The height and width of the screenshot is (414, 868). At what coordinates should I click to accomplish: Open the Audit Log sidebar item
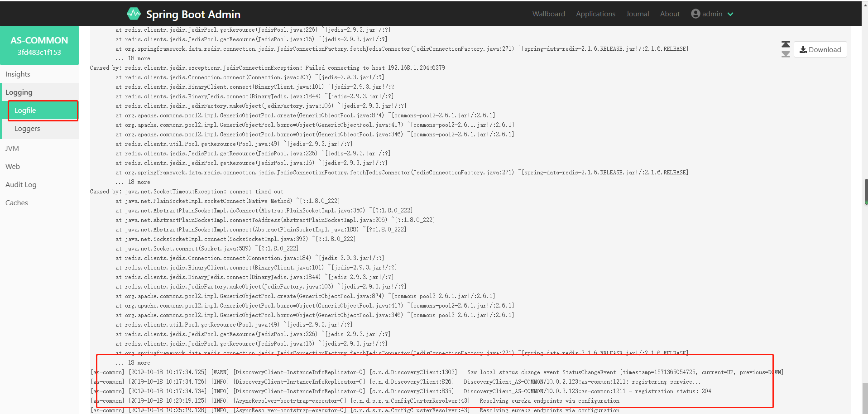(x=39, y=184)
